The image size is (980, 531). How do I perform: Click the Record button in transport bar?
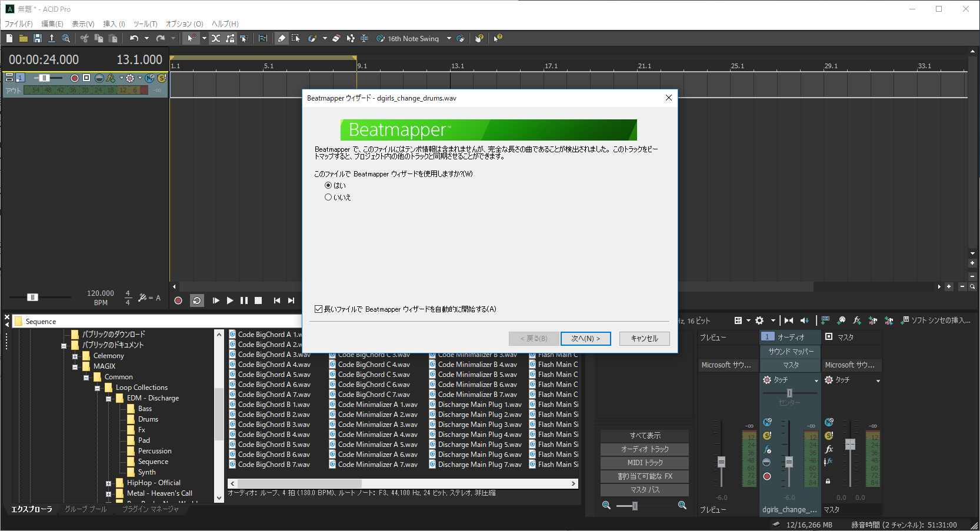pos(178,300)
